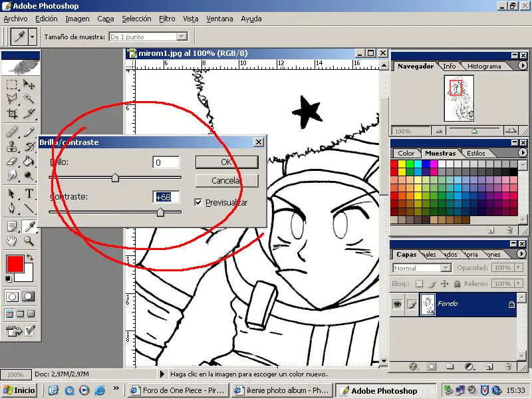The width and height of the screenshot is (532, 399).
Task: Switch to standard screen mode
Action: click(x=9, y=314)
